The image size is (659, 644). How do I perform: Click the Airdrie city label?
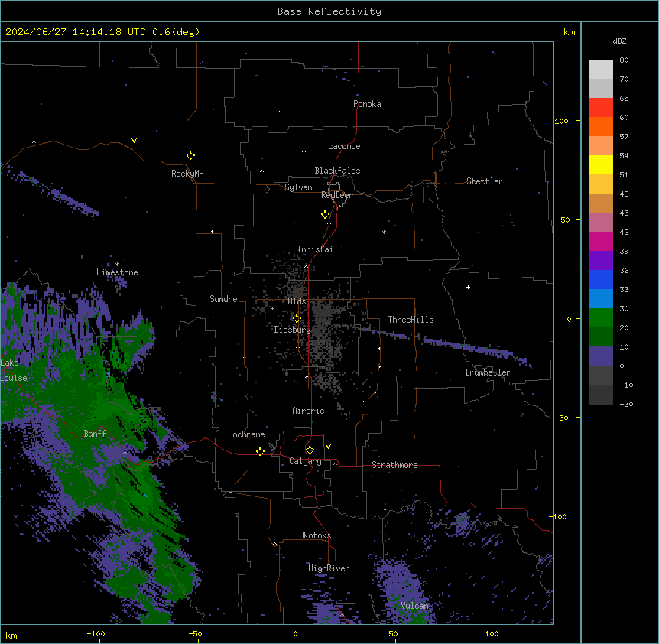coord(308,411)
